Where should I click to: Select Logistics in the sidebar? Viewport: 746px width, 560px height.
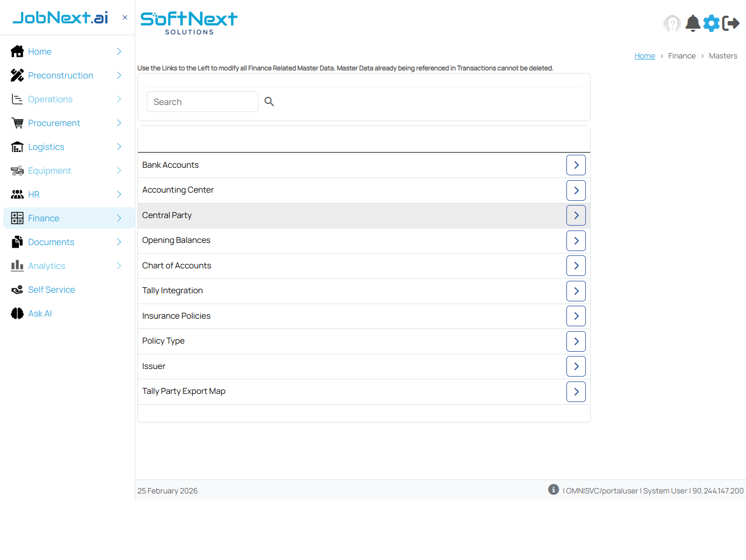pyautogui.click(x=46, y=147)
